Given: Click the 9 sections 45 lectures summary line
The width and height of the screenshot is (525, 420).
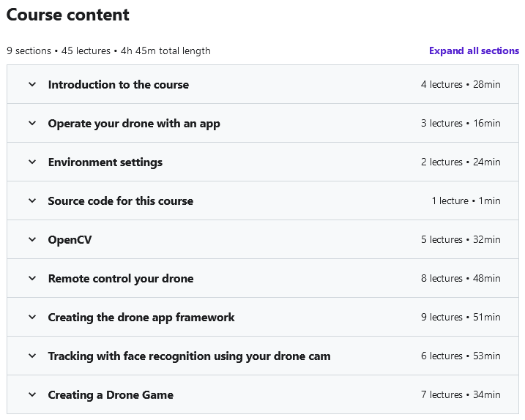Looking at the screenshot, I should click(108, 51).
